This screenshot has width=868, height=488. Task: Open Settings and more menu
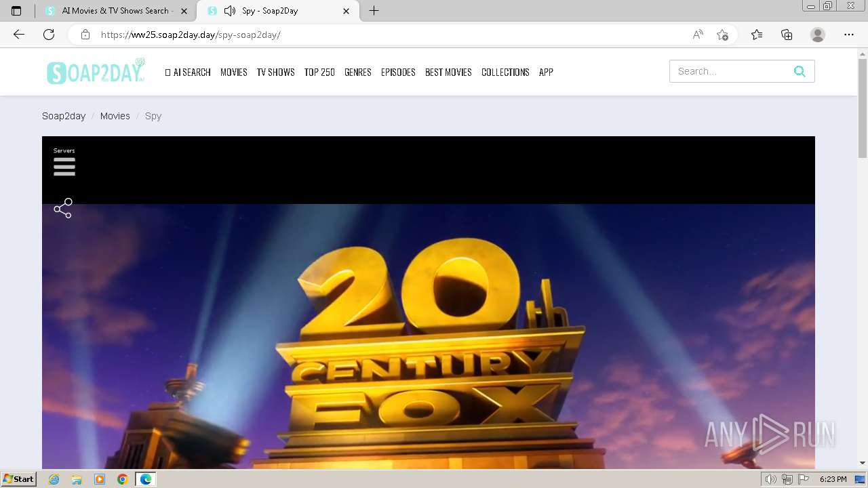click(x=849, y=35)
